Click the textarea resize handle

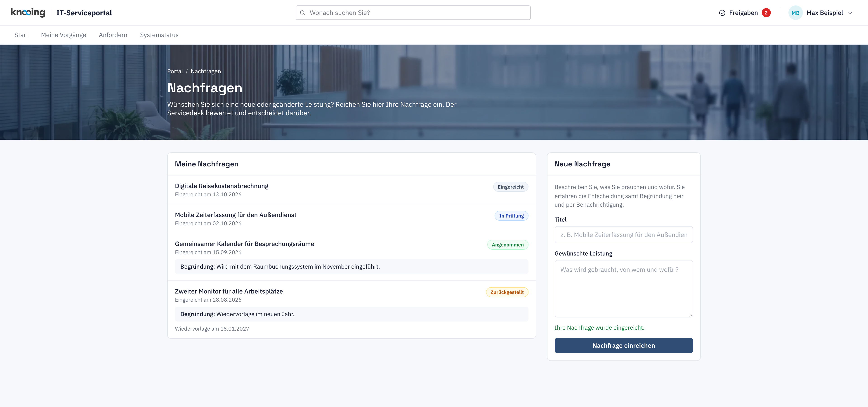coord(690,315)
